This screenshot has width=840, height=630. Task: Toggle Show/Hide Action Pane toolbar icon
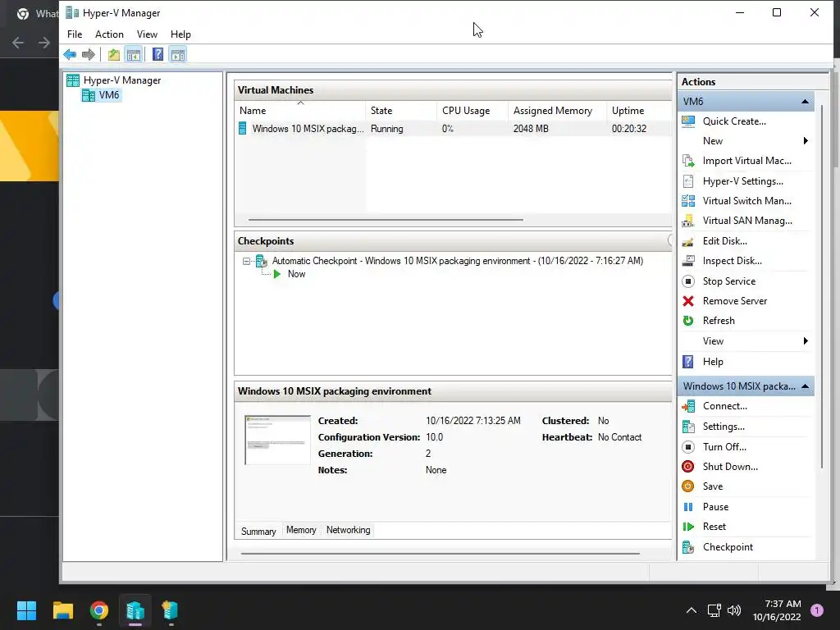tap(178, 55)
